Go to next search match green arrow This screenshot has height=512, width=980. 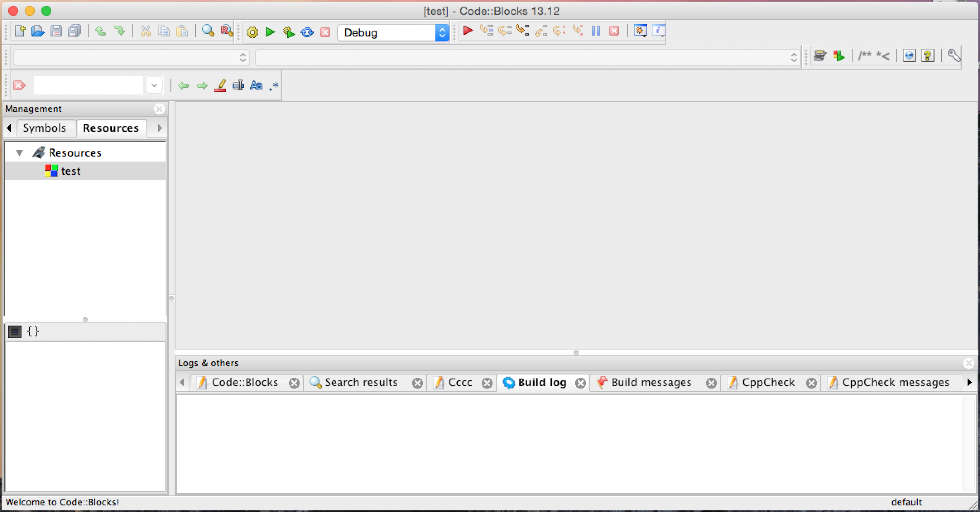tap(202, 86)
